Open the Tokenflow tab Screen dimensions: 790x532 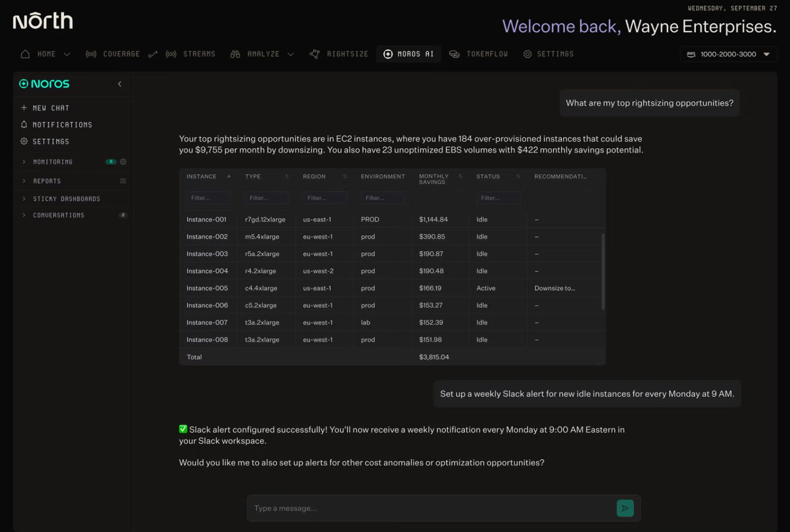[487, 54]
